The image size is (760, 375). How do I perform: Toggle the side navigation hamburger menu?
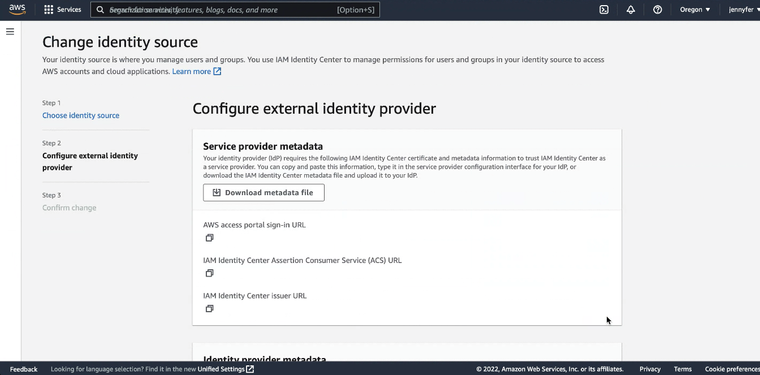click(10, 32)
